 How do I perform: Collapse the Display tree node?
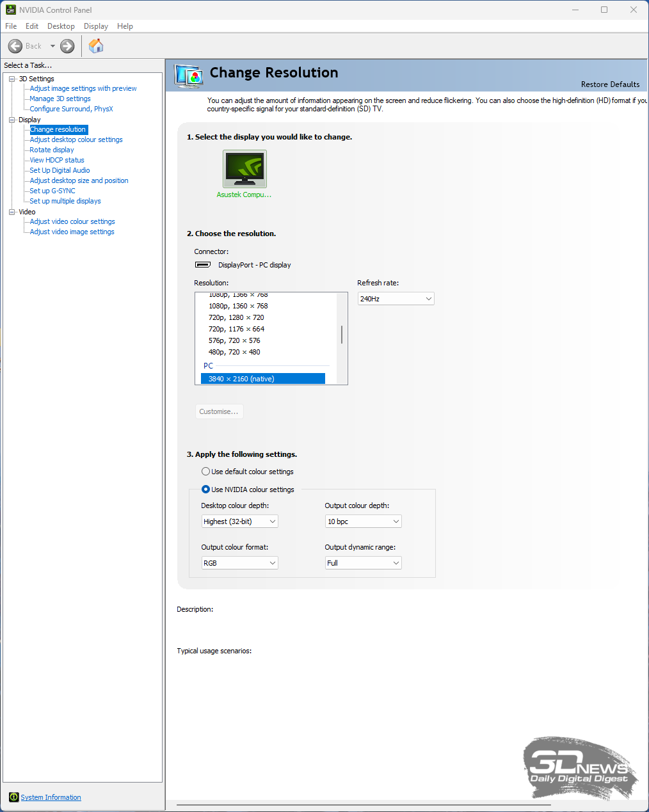click(x=12, y=120)
